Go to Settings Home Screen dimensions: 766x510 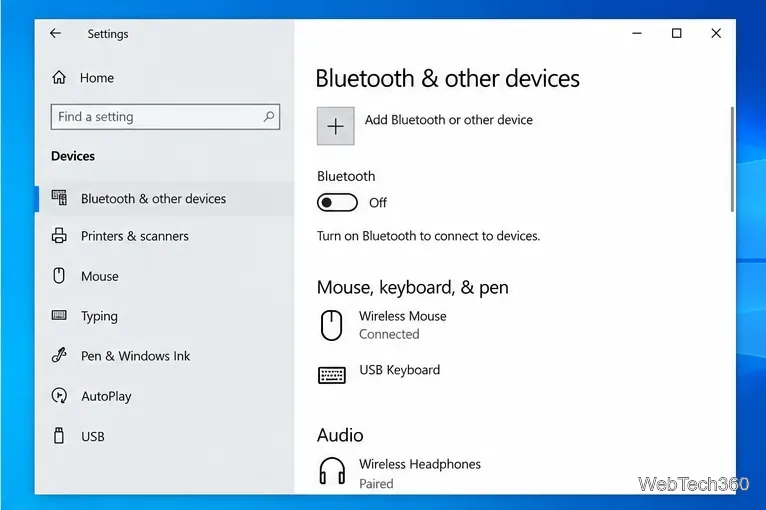click(x=97, y=78)
